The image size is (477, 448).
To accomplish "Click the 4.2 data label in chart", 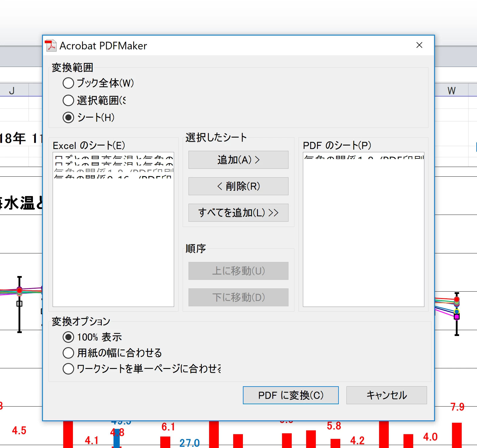I will [357, 440].
